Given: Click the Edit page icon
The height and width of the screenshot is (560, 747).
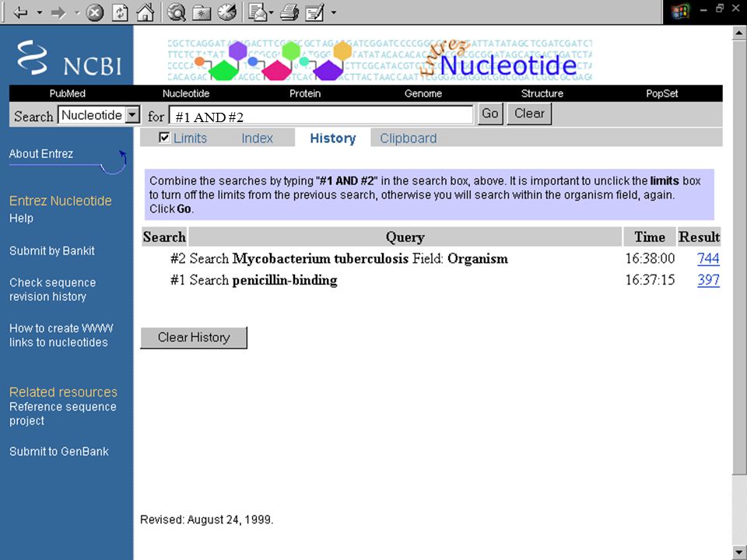Looking at the screenshot, I should pyautogui.click(x=314, y=12).
